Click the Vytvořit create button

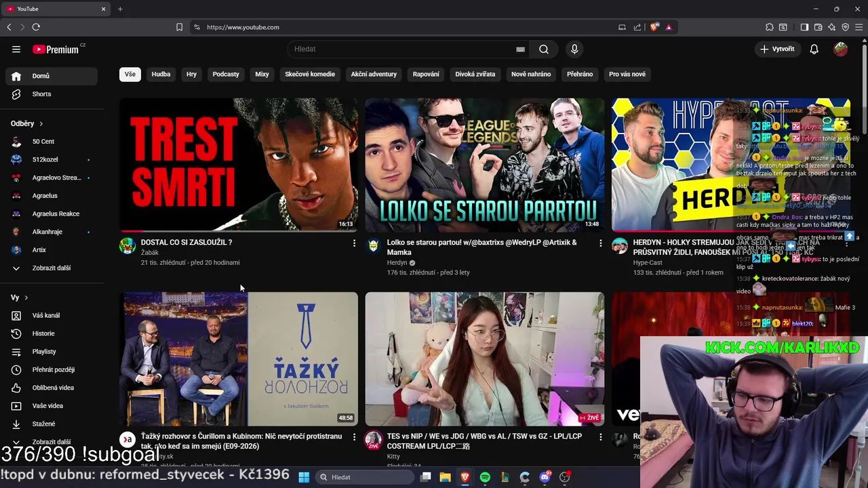[777, 49]
